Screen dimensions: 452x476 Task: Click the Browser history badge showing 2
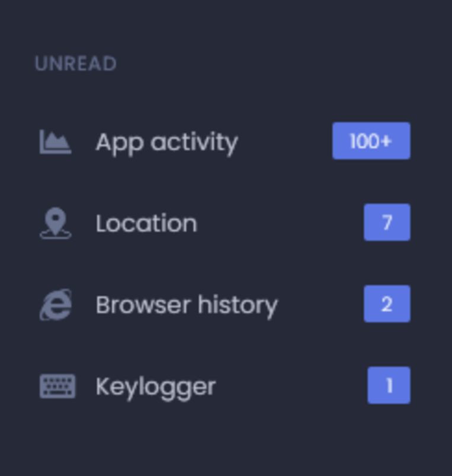coord(387,304)
